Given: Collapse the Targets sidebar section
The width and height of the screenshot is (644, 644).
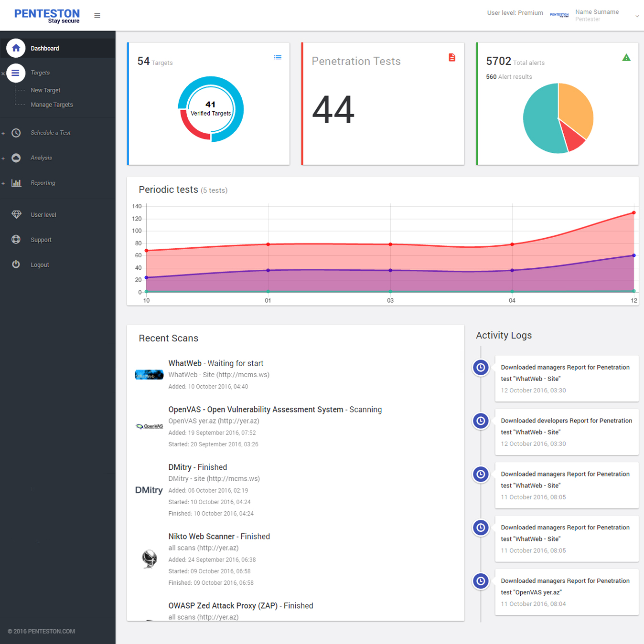Looking at the screenshot, I should pos(3,74).
